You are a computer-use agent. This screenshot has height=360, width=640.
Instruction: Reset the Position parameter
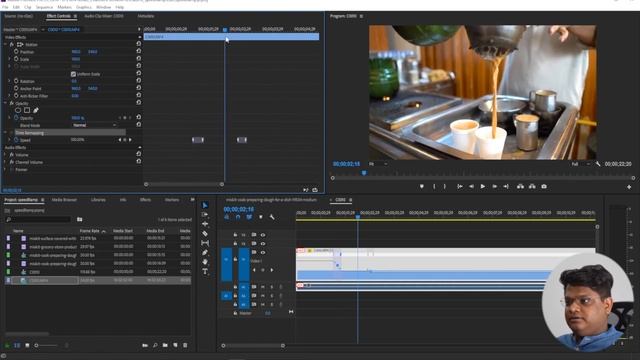(139, 51)
